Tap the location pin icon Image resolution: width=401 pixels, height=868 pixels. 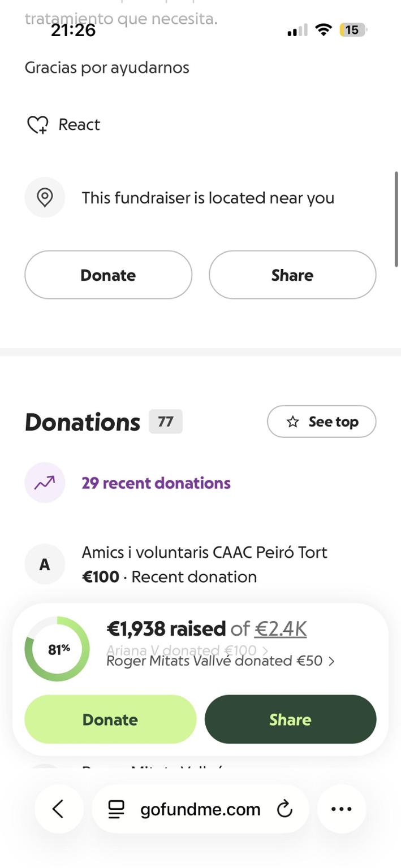(45, 198)
